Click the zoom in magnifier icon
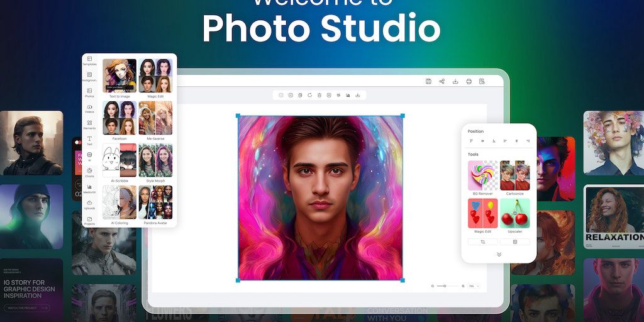Screen dimensions: 644x322 click(x=464, y=286)
